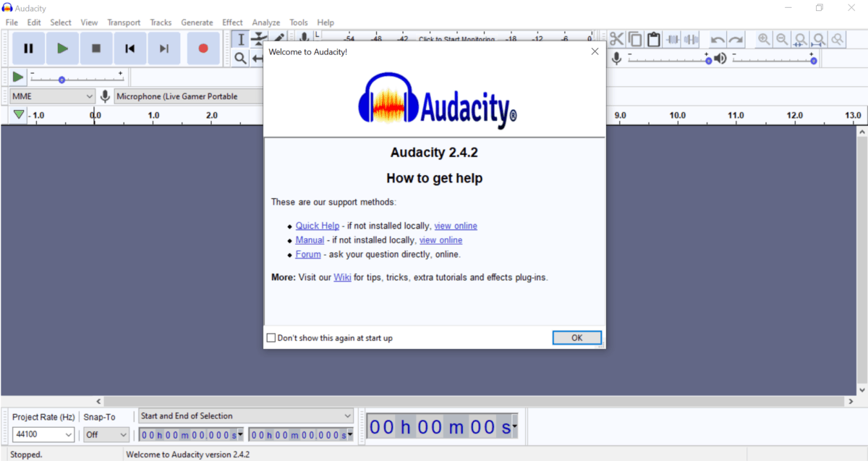This screenshot has width=868, height=461.
Task: Open the Quick Help link
Action: (318, 226)
